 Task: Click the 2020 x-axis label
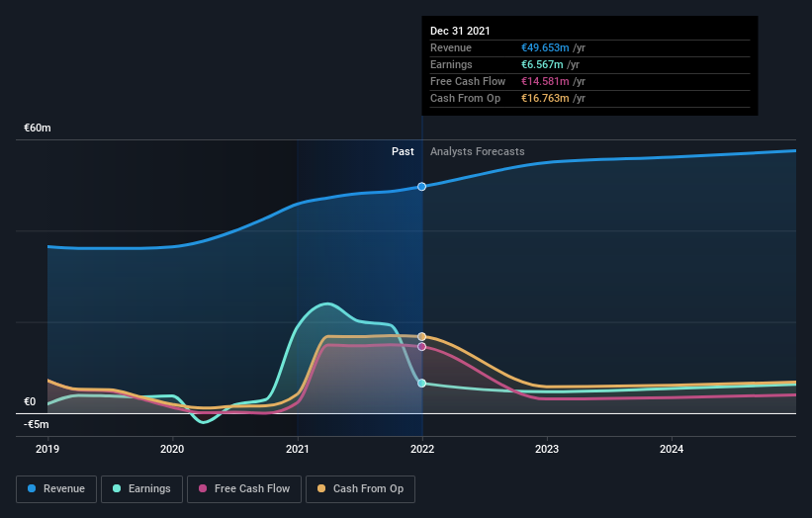(172, 449)
